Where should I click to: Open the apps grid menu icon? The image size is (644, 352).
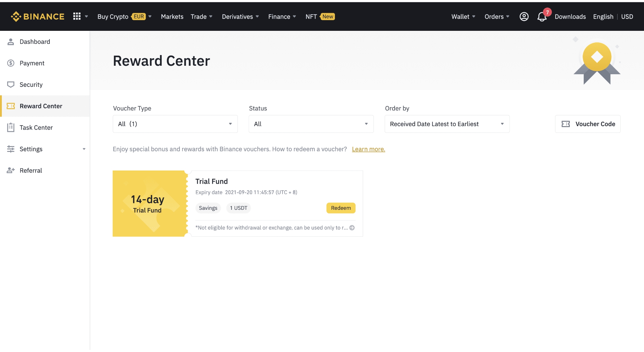coord(77,16)
